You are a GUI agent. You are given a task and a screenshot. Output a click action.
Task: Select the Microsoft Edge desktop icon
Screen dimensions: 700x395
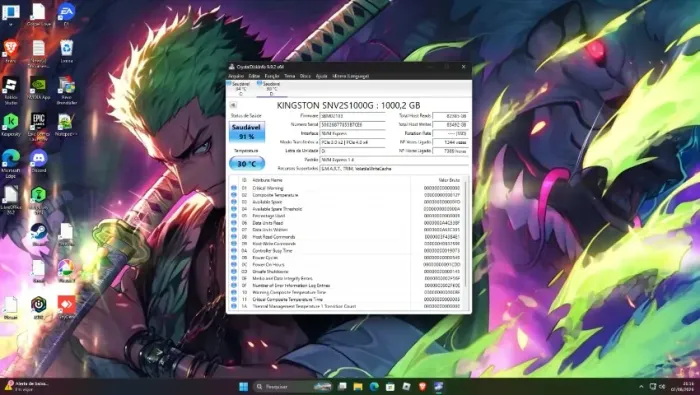pos(11,163)
